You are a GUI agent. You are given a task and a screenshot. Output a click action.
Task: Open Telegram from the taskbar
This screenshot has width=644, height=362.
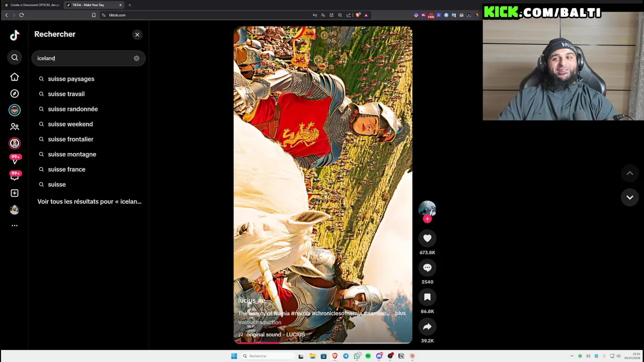click(346, 356)
